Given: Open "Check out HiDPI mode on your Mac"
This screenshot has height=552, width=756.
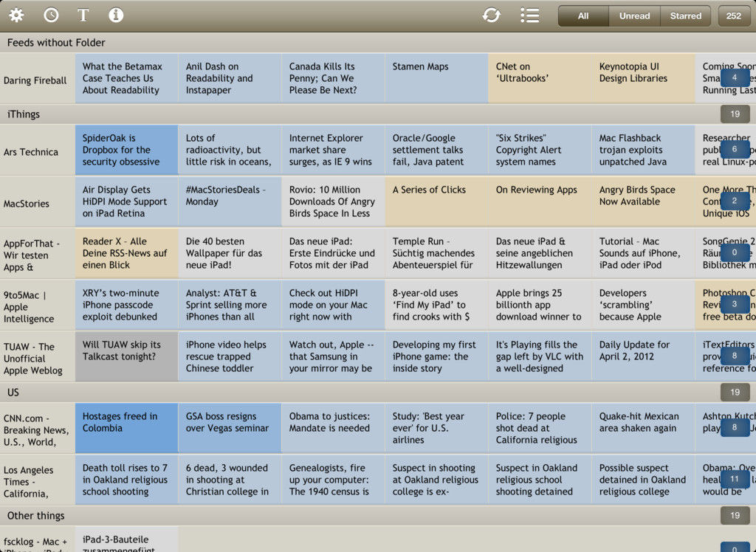Looking at the screenshot, I should coord(333,305).
